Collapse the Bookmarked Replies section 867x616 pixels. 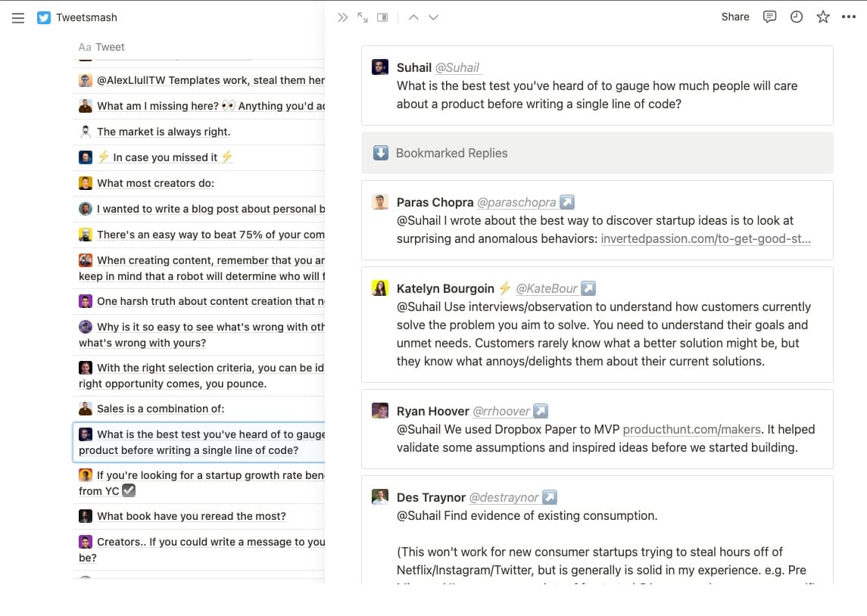[380, 153]
